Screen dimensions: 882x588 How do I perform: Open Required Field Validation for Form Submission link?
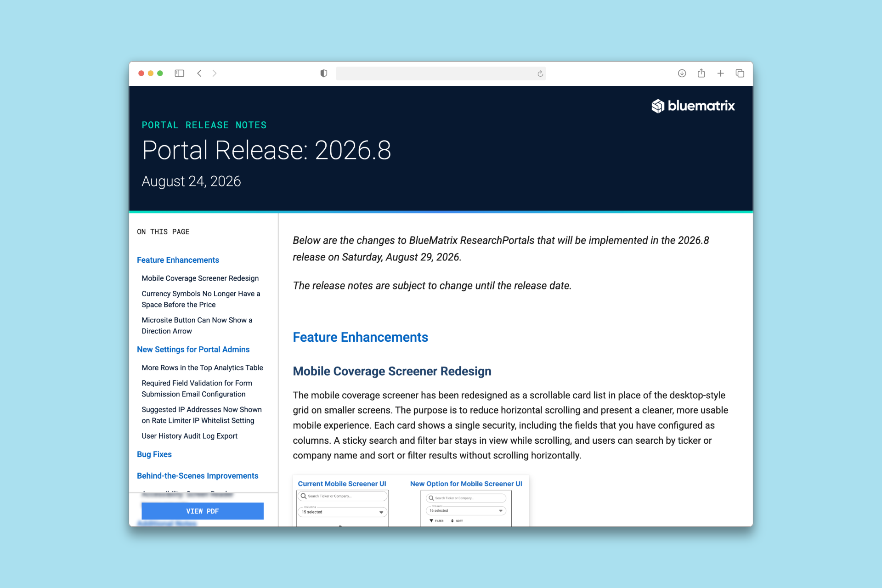point(197,389)
